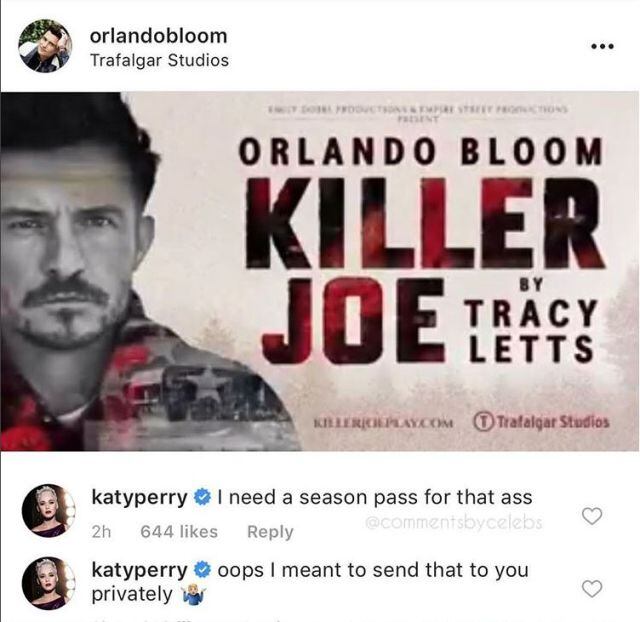
Task: Click the 2h timestamp on comment
Action: pyautogui.click(x=101, y=532)
